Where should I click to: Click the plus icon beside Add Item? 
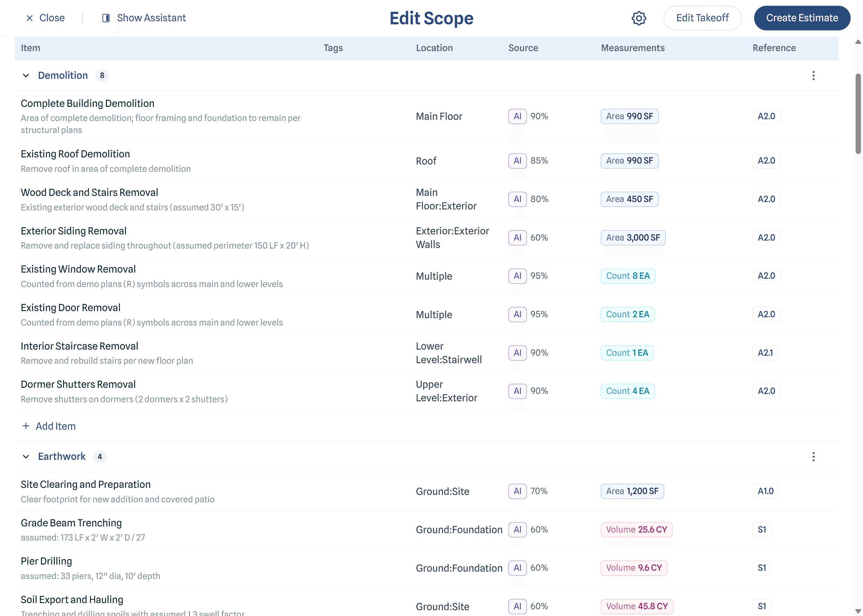click(x=26, y=426)
